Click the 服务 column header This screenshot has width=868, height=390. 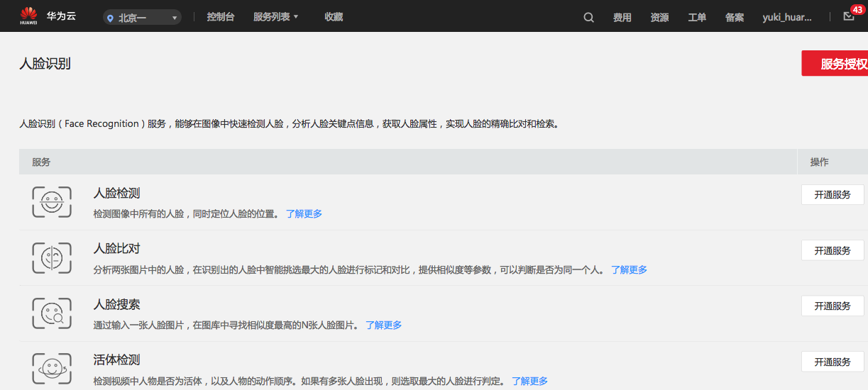coord(41,162)
